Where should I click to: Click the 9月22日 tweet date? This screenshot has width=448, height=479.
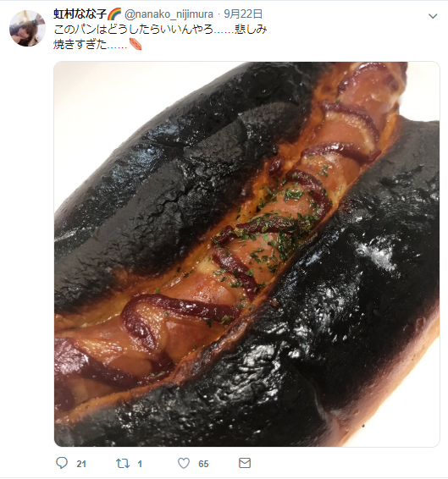243,14
